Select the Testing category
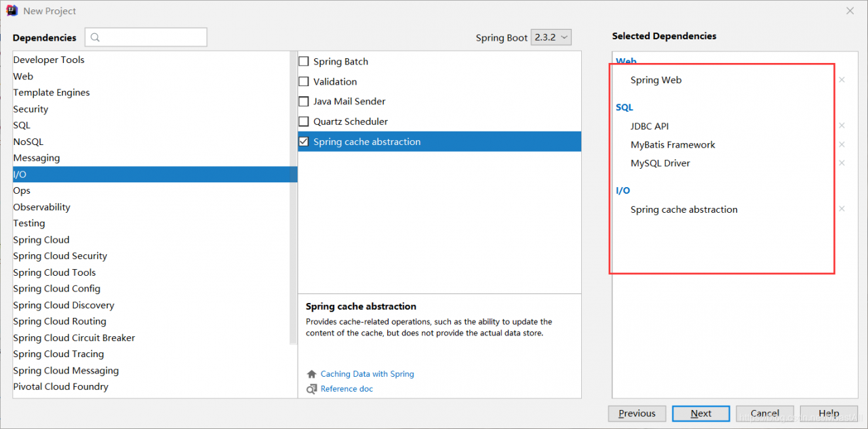Image resolution: width=868 pixels, height=429 pixels. [x=151, y=224]
